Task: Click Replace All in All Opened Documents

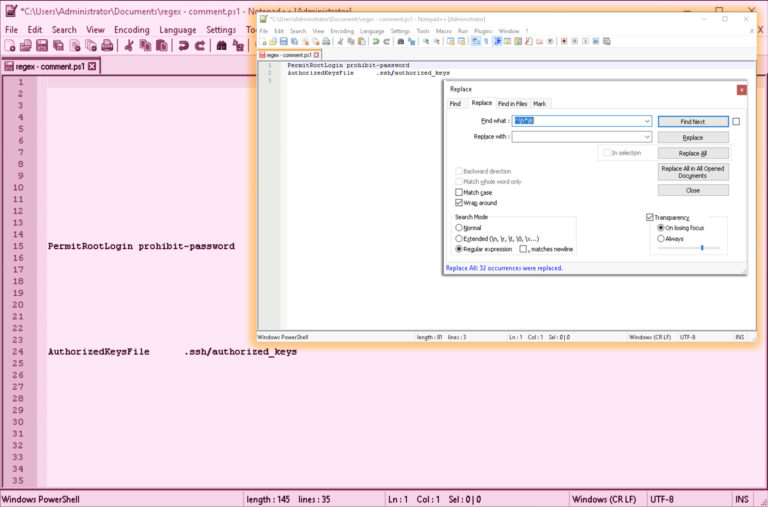Action: 692,172
